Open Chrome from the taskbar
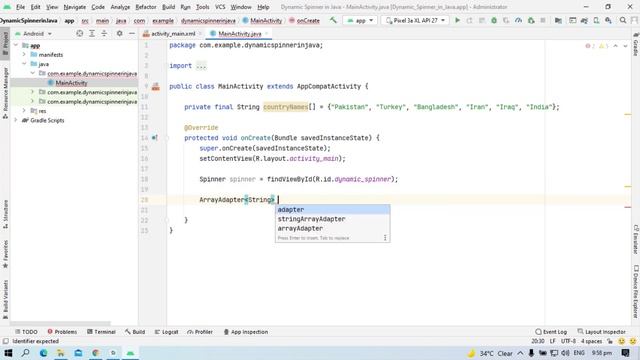 [96, 353]
